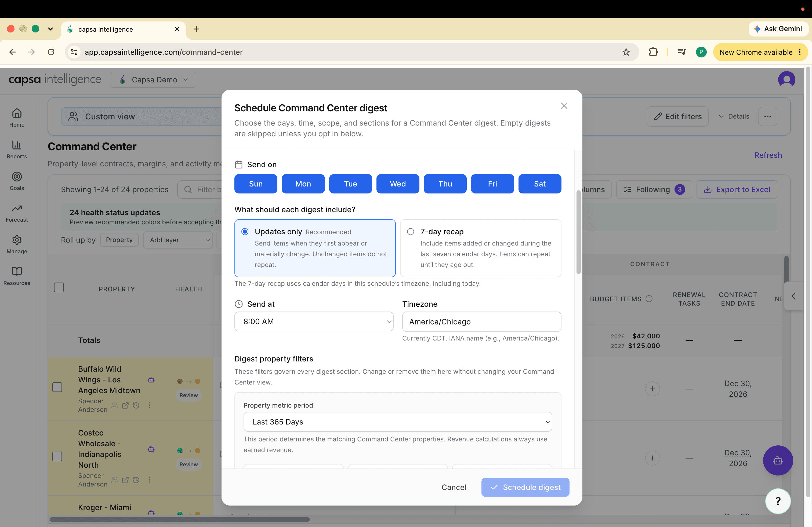
Task: Open the Forecast sidebar item
Action: click(17, 213)
